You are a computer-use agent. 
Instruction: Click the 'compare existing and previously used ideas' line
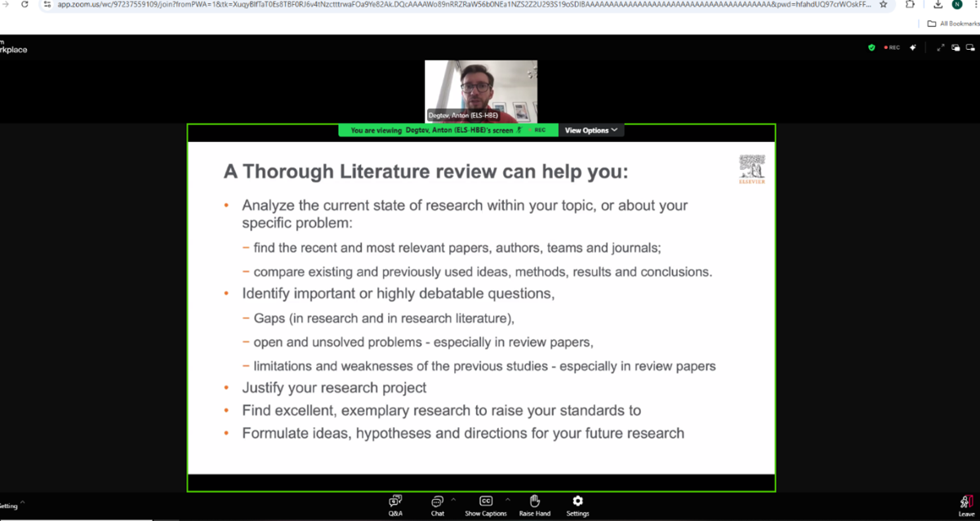pyautogui.click(x=483, y=271)
